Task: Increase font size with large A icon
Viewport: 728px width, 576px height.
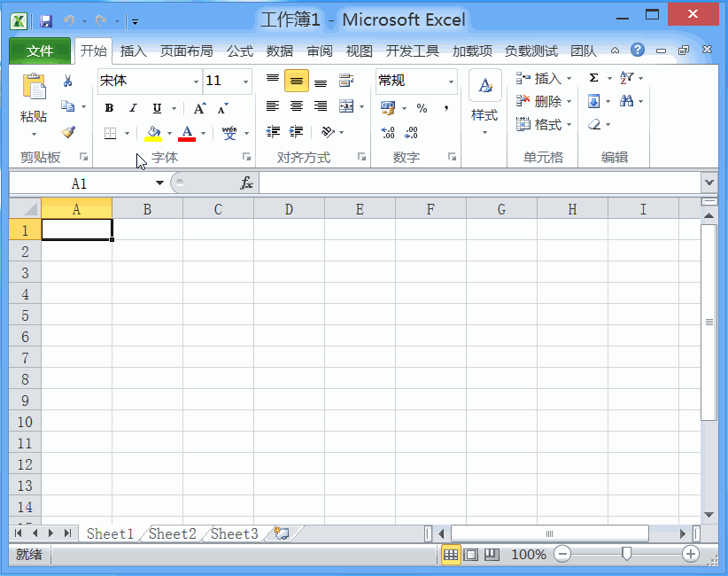Action: (199, 109)
